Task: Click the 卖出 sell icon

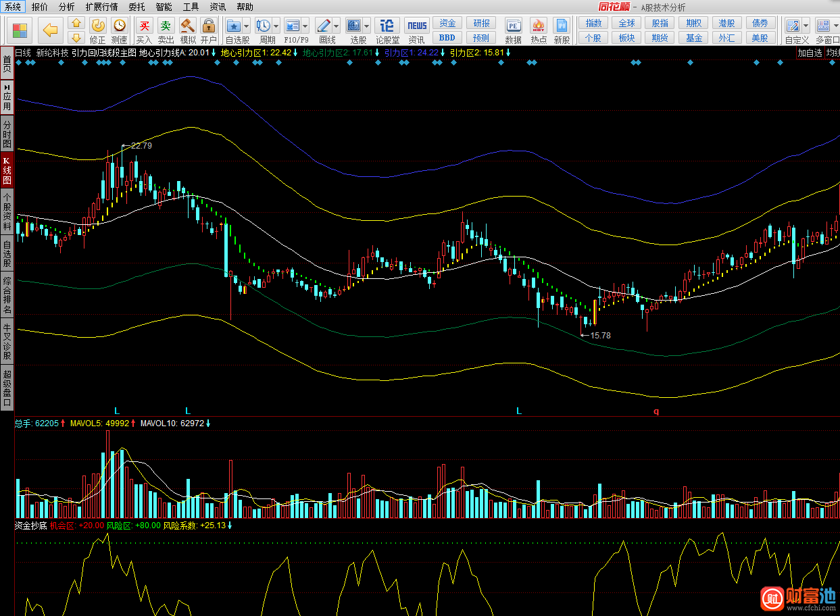Action: coord(166,26)
